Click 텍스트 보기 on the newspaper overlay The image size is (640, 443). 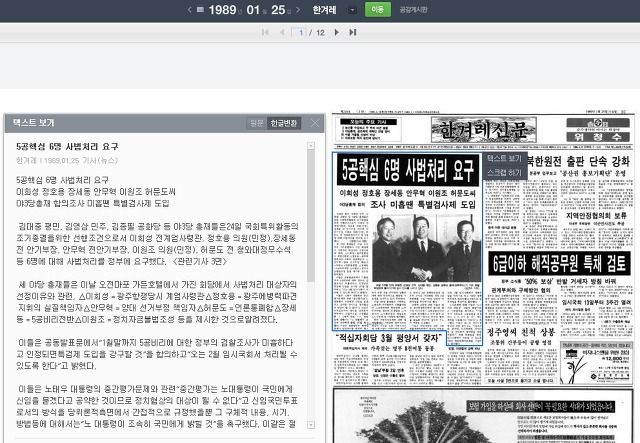504,158
